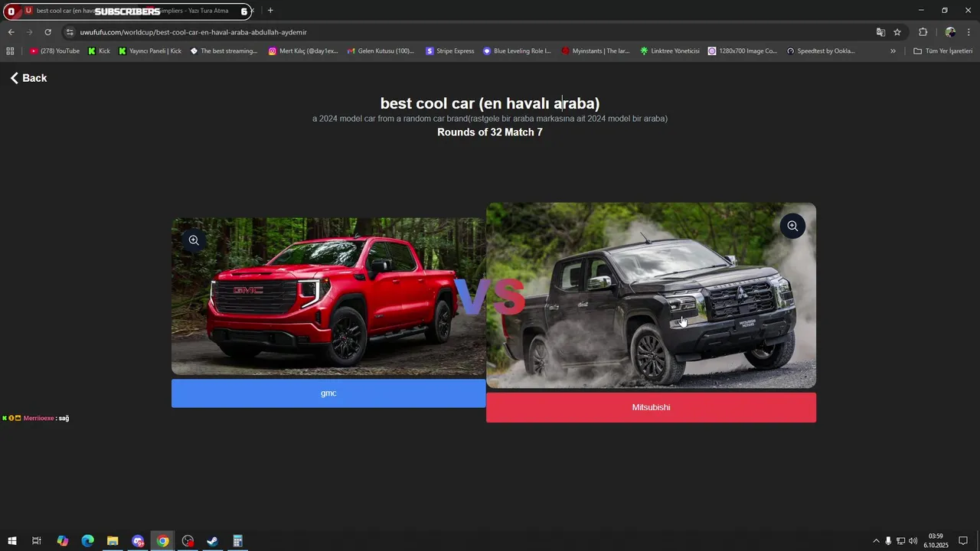980x551 pixels.
Task: Open site information icon in address bar
Action: (70, 32)
